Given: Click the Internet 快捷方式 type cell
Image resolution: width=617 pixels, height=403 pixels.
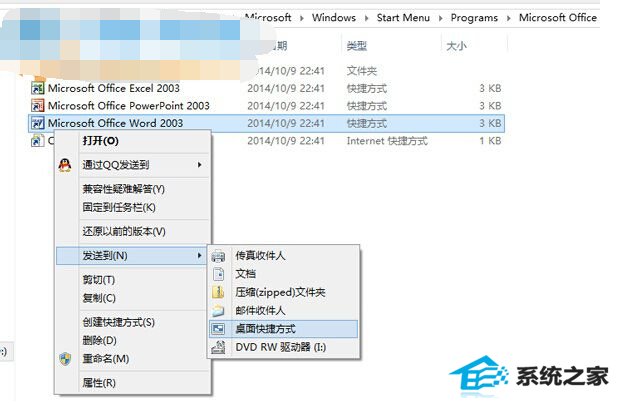Looking at the screenshot, I should [x=387, y=141].
